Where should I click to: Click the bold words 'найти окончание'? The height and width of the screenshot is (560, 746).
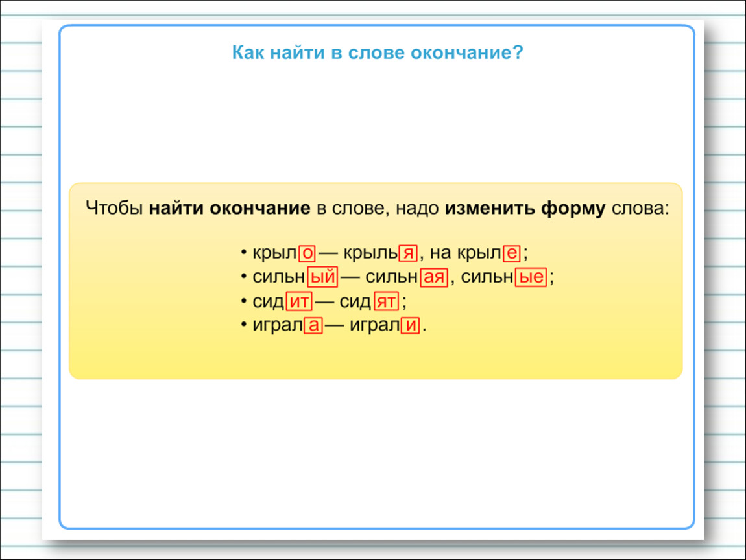[x=230, y=208]
